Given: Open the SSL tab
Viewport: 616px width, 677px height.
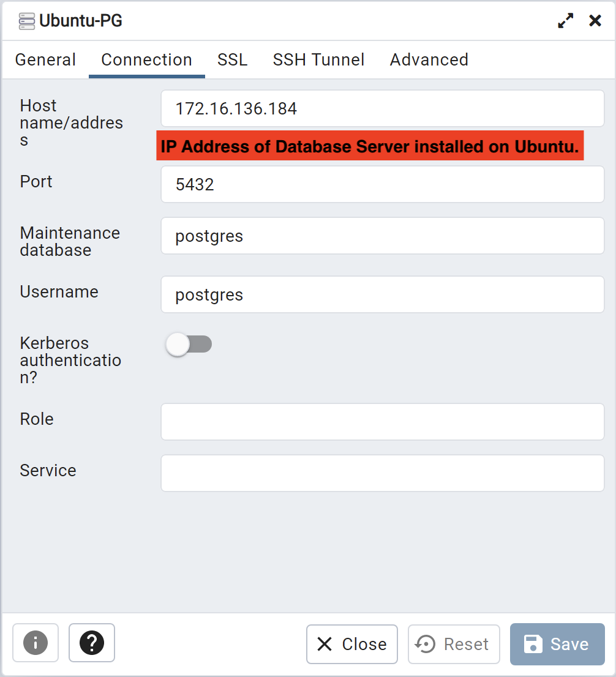Looking at the screenshot, I should click(233, 59).
